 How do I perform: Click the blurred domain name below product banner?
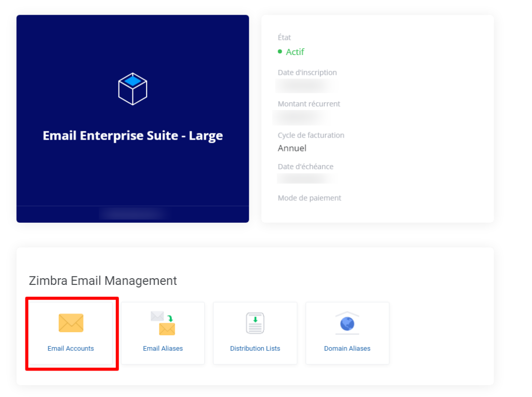click(x=132, y=213)
